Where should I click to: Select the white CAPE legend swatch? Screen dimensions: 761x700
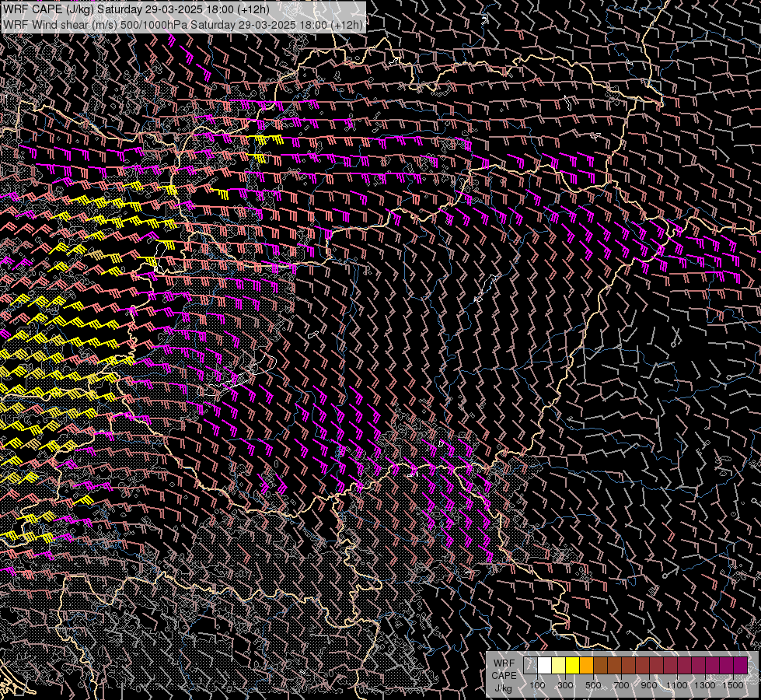(x=545, y=665)
